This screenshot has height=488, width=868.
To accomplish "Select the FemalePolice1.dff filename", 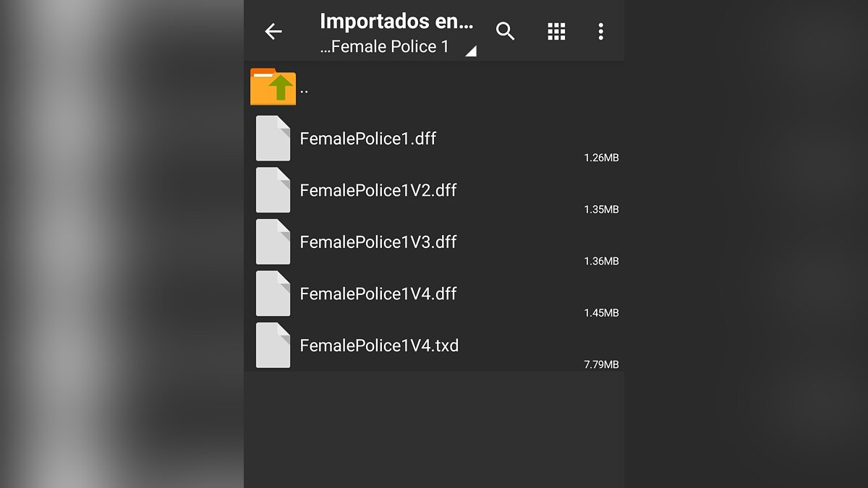I will 368,138.
